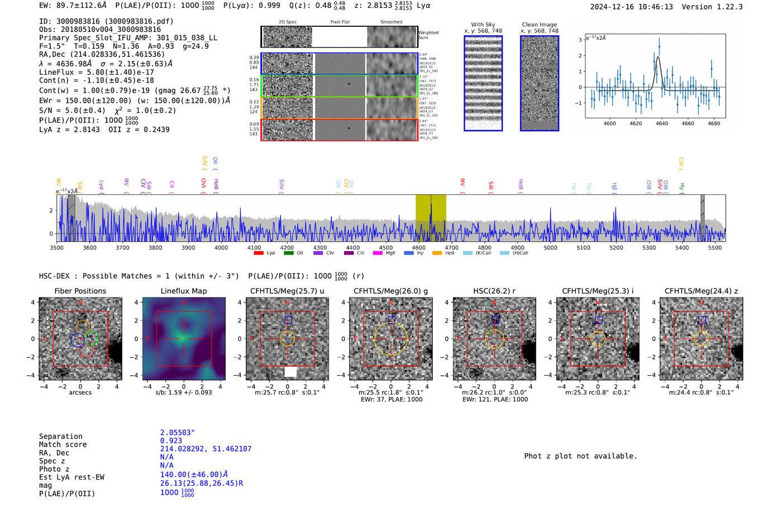Click the LyA z = 2.8143 text
This screenshot has width=782, height=532.
(x=69, y=130)
